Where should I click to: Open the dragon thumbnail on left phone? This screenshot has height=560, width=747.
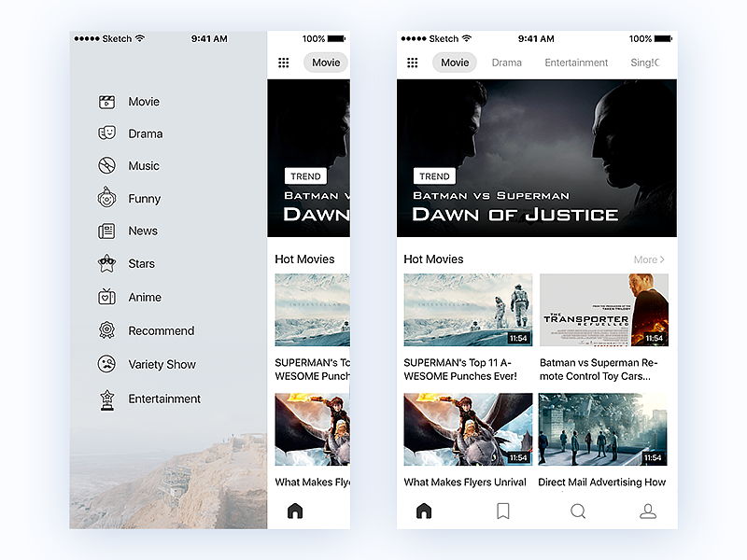pos(313,429)
